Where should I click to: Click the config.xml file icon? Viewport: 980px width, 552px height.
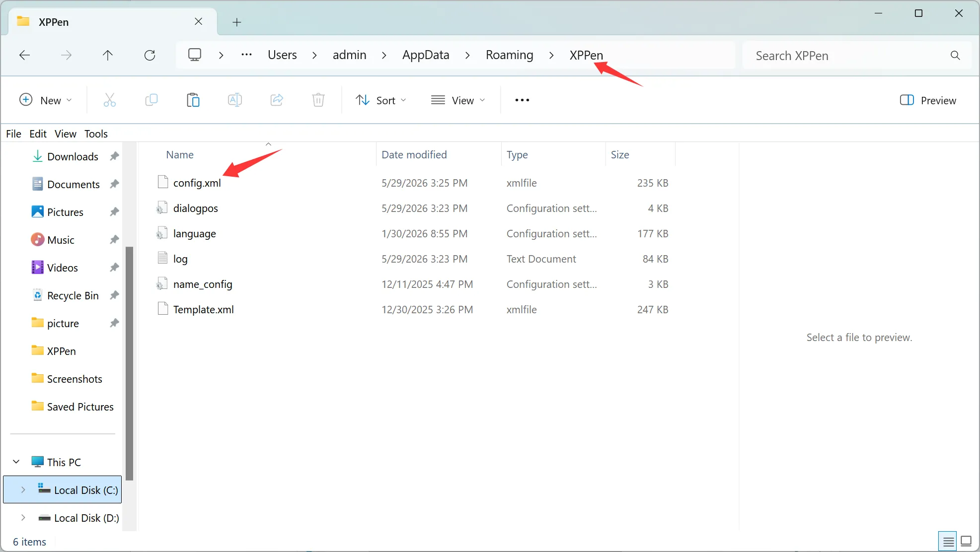[163, 182]
